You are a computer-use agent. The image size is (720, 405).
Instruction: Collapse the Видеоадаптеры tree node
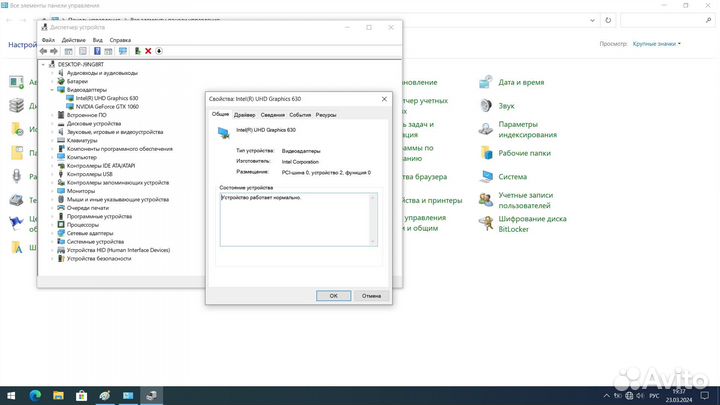coord(52,89)
